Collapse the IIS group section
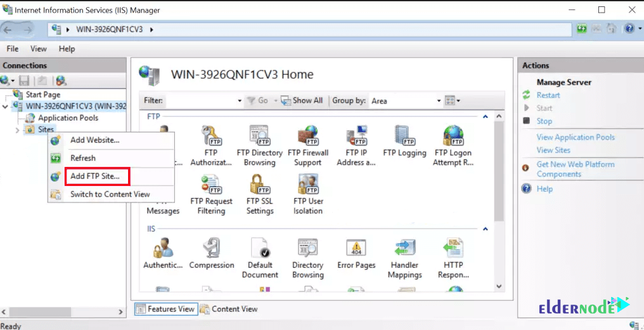The height and width of the screenshot is (330, 644). (x=485, y=228)
